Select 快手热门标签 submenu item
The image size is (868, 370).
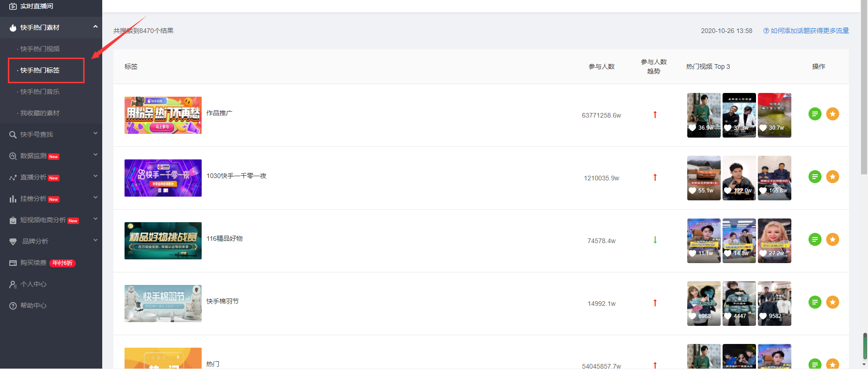[x=40, y=70]
